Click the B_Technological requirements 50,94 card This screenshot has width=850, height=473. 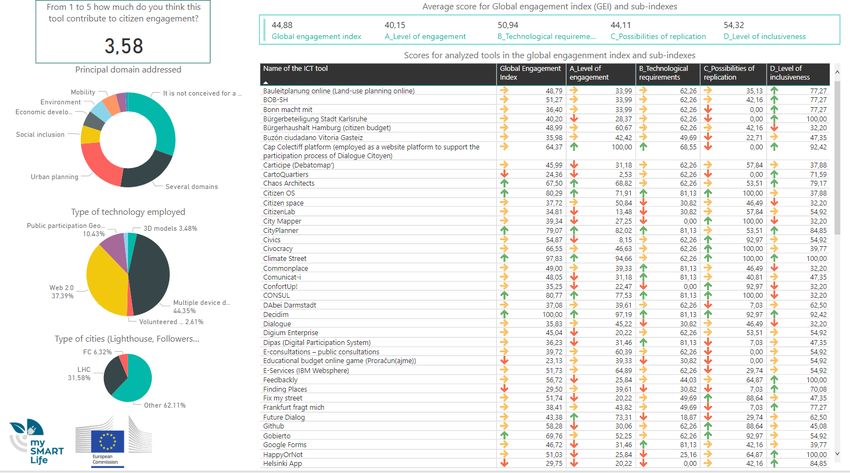546,30
